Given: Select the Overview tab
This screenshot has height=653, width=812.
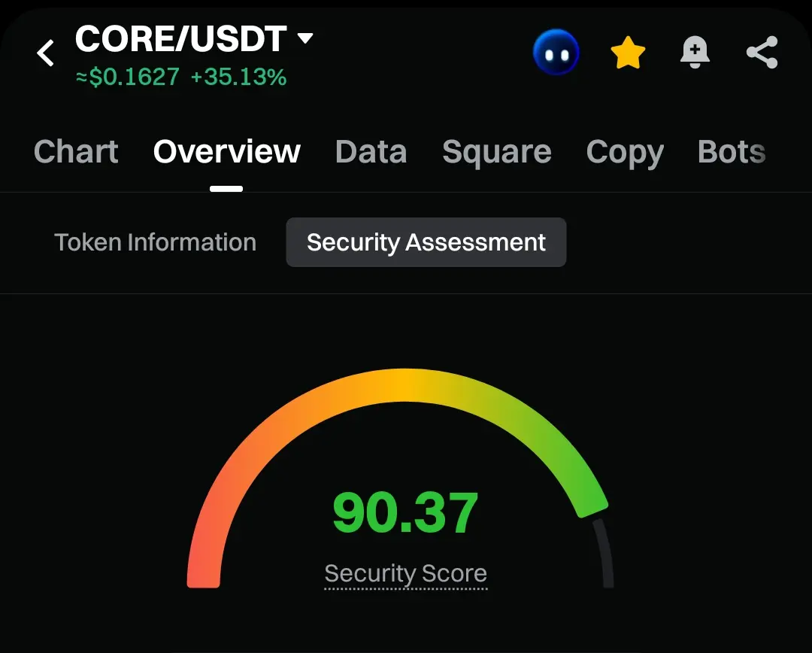Looking at the screenshot, I should click(227, 152).
